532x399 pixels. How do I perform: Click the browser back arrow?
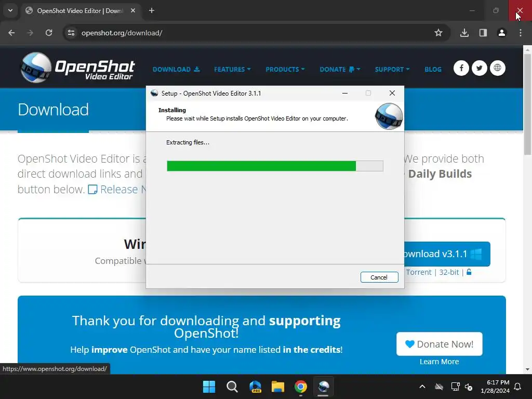(x=11, y=33)
